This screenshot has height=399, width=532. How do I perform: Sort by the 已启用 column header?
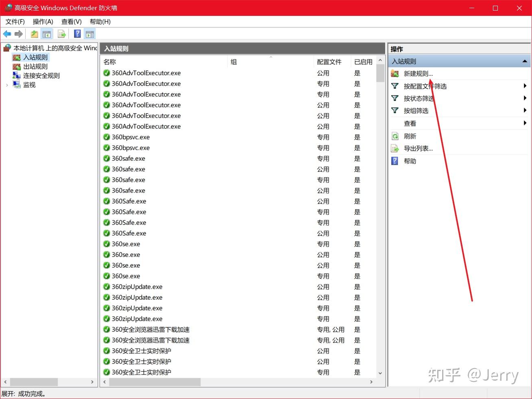363,62
